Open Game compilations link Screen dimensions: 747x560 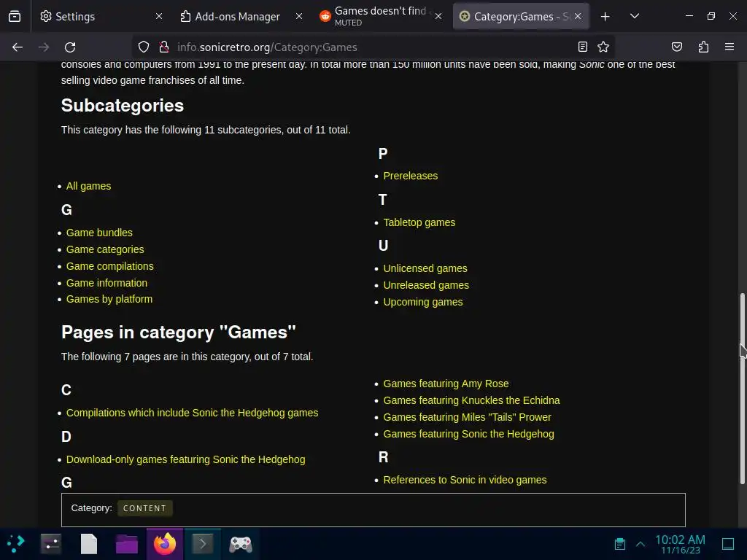coord(109,266)
